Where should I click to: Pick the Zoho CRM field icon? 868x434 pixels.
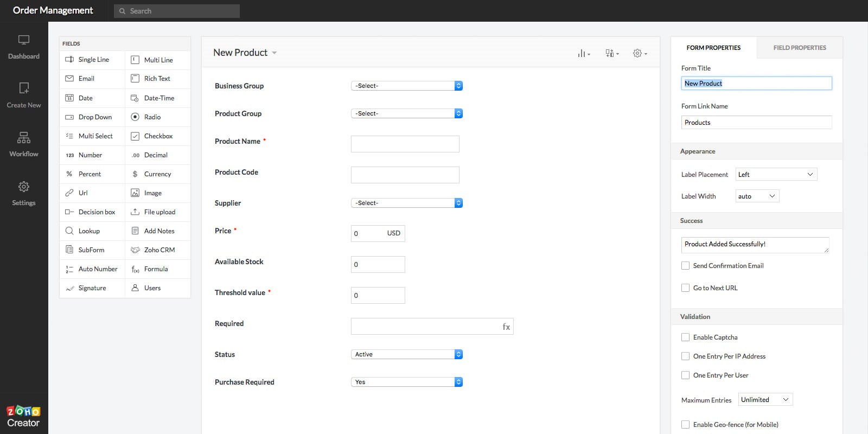pos(135,250)
